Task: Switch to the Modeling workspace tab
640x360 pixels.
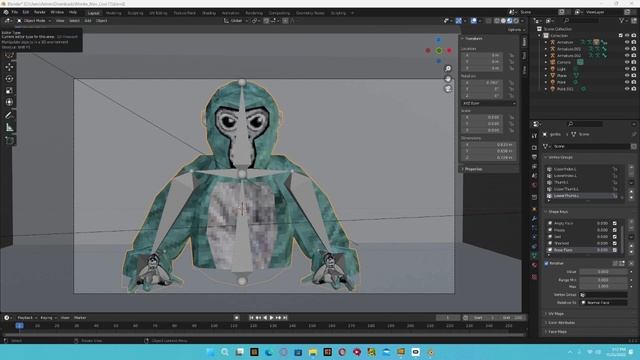Action: [113, 13]
